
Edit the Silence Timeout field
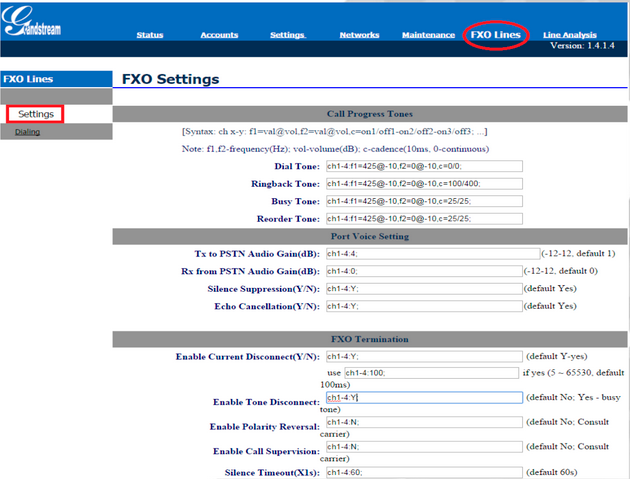click(423, 472)
